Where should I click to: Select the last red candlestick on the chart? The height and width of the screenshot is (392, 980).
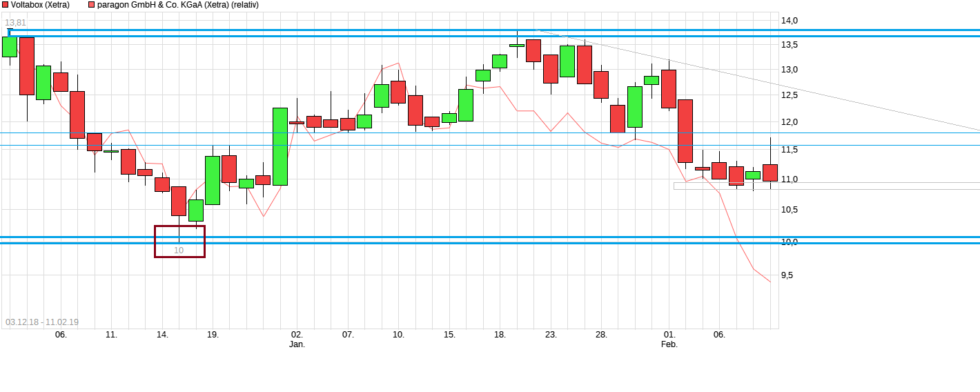tap(770, 173)
